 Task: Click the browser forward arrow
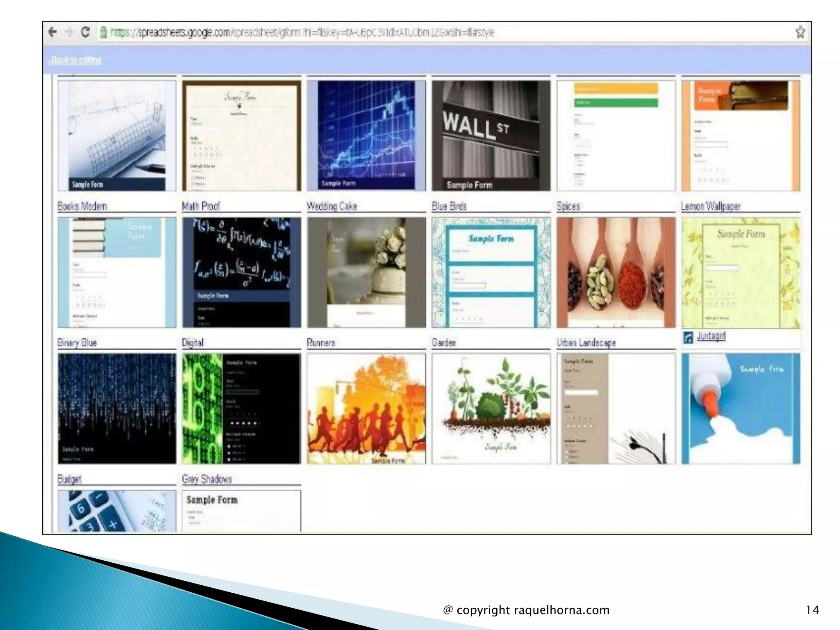point(68,32)
